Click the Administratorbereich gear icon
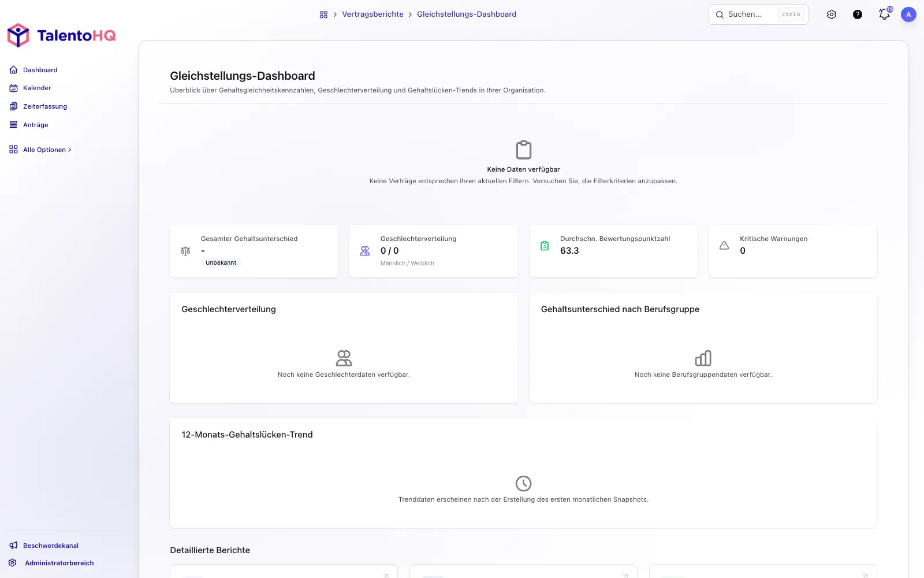Screen dimensions: 924x578 13,562
